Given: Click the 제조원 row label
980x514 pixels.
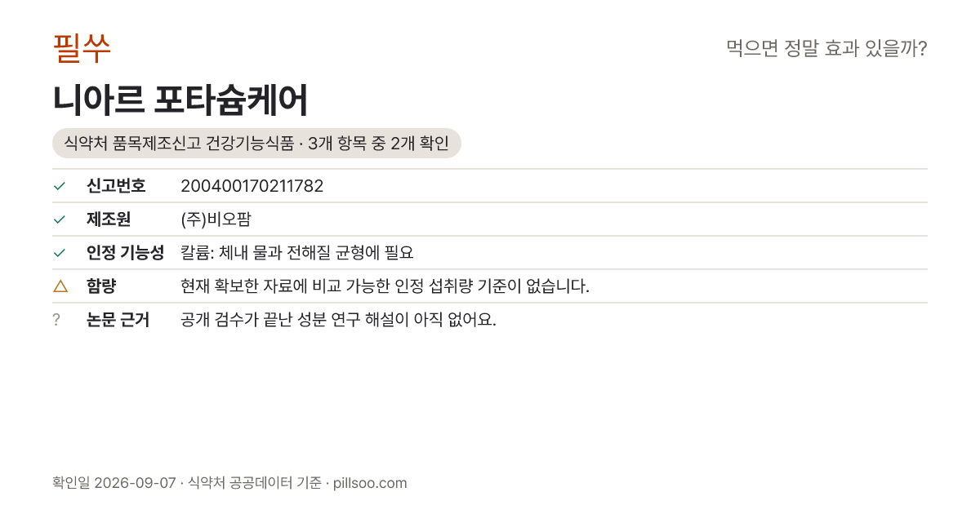Looking at the screenshot, I should coord(109,219).
